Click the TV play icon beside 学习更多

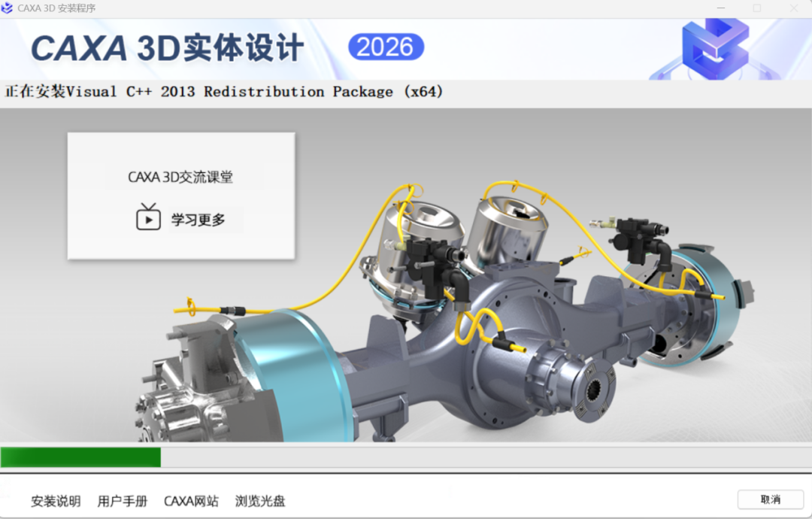[x=148, y=217]
